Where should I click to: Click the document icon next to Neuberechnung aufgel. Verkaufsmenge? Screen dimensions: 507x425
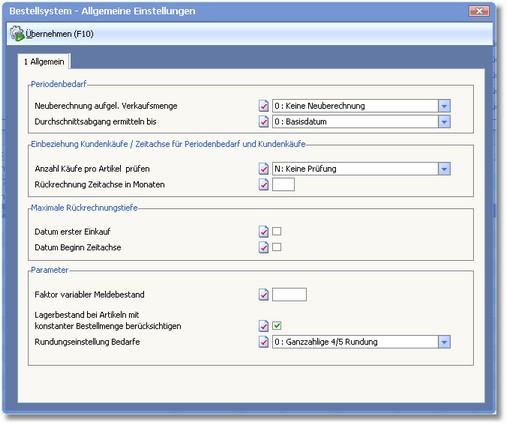pyautogui.click(x=263, y=106)
